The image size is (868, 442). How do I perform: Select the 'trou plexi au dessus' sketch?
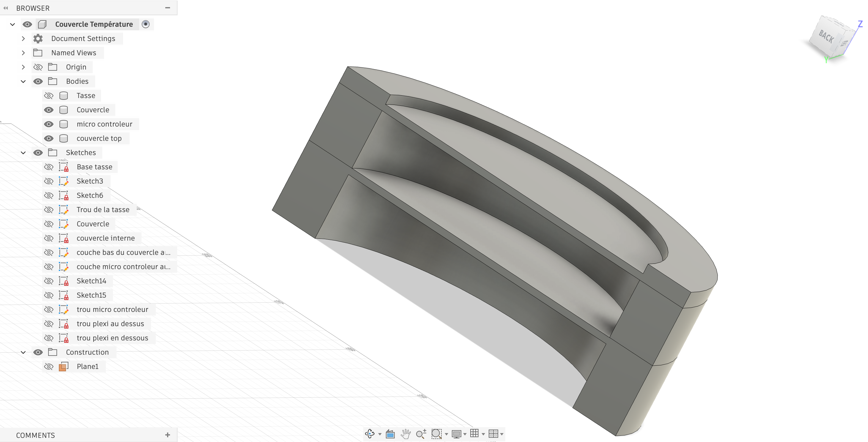[x=110, y=324]
